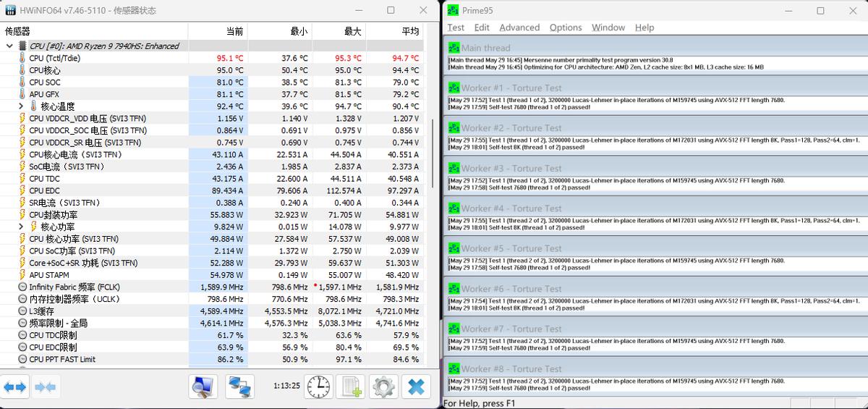Image resolution: width=868 pixels, height=409 pixels.
Task: Click the 最小 column header
Action: click(x=278, y=31)
